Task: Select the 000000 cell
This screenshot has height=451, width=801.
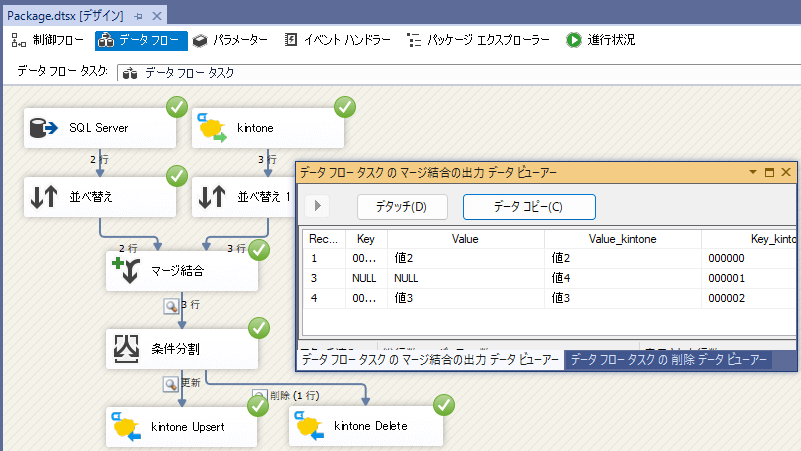Action: coord(749,258)
